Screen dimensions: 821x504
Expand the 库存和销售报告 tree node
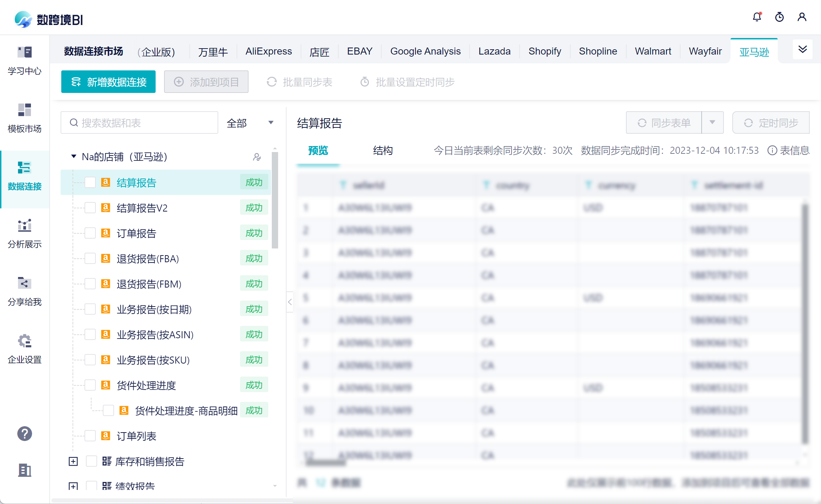coord(73,461)
